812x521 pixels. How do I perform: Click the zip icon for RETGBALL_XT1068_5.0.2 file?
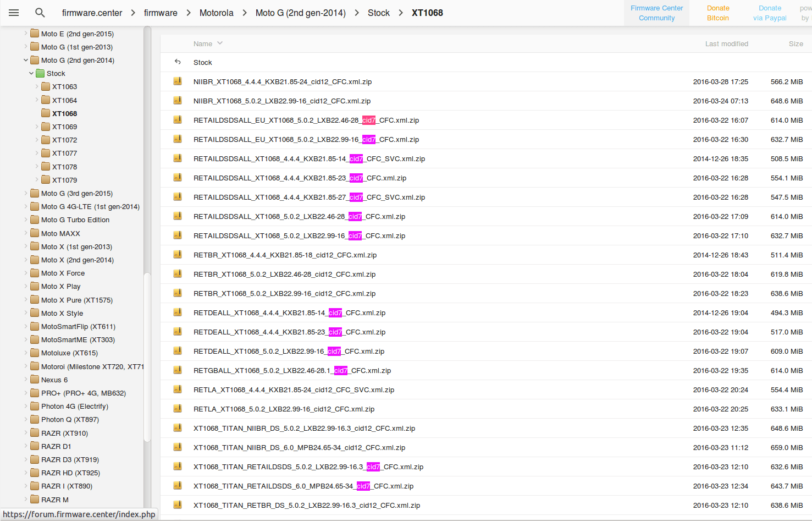(178, 370)
